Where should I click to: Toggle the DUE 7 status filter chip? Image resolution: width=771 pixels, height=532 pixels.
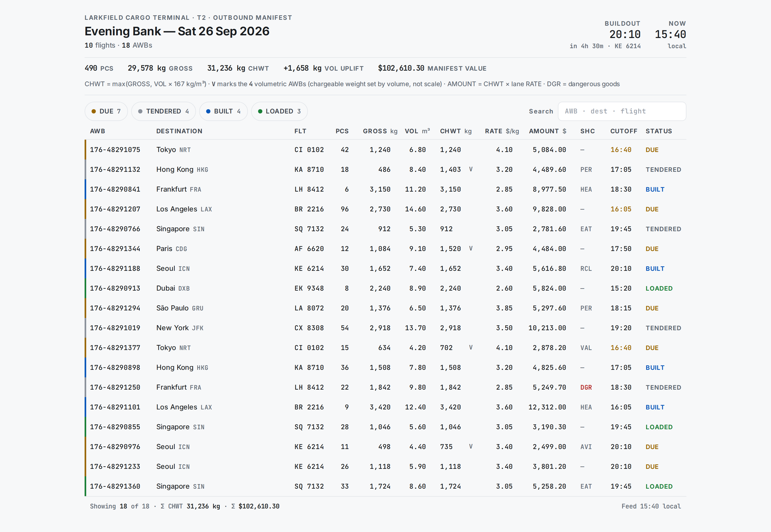[x=106, y=111]
